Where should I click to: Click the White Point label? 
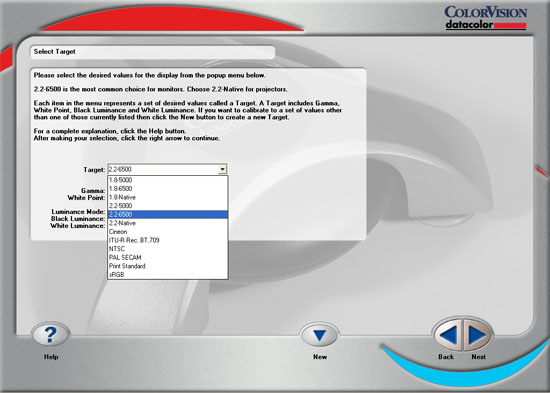[86, 198]
